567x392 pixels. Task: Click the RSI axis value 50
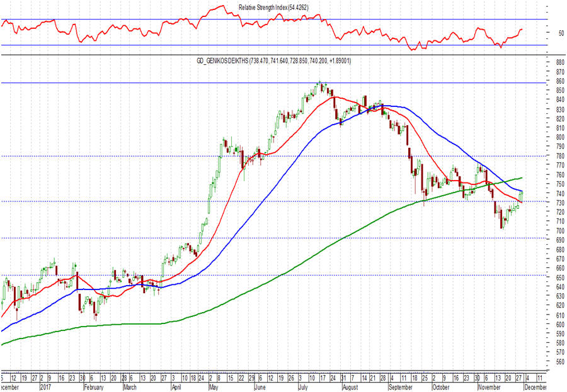point(561,33)
